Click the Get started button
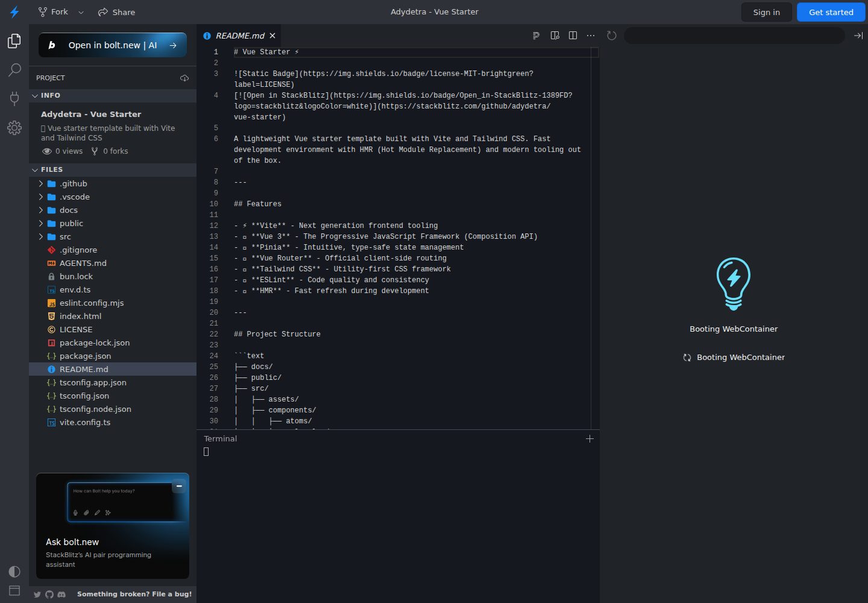Viewport: 868px width, 603px height. (831, 12)
